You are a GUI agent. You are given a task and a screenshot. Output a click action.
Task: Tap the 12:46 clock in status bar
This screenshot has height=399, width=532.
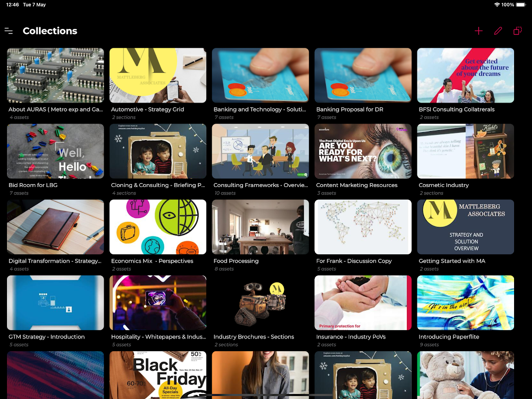12,5
